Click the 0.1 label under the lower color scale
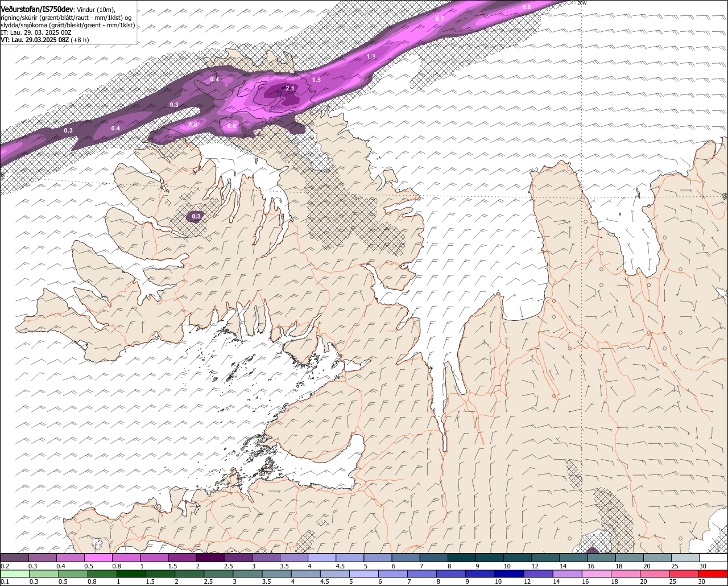Image resolution: width=728 pixels, height=586 pixels. (x=5, y=581)
